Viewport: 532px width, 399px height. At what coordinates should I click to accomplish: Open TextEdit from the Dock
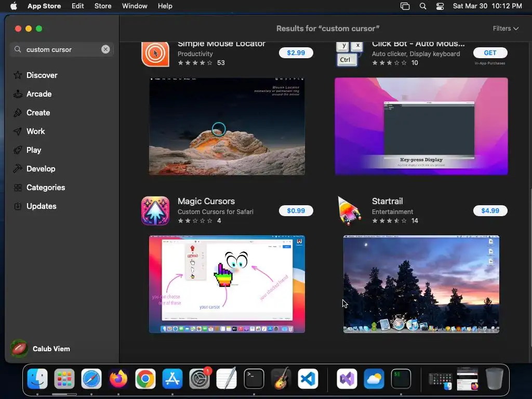coord(227,379)
